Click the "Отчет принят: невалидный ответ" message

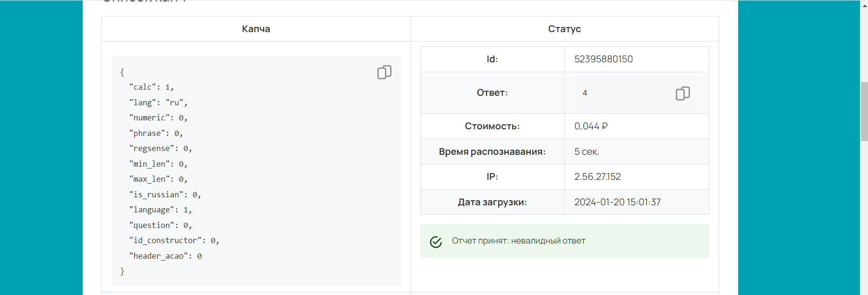518,241
